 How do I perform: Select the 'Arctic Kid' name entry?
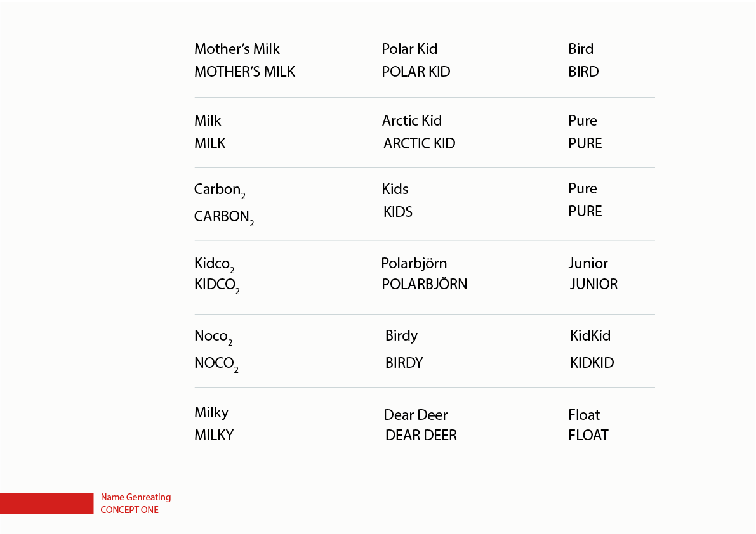pos(412,120)
